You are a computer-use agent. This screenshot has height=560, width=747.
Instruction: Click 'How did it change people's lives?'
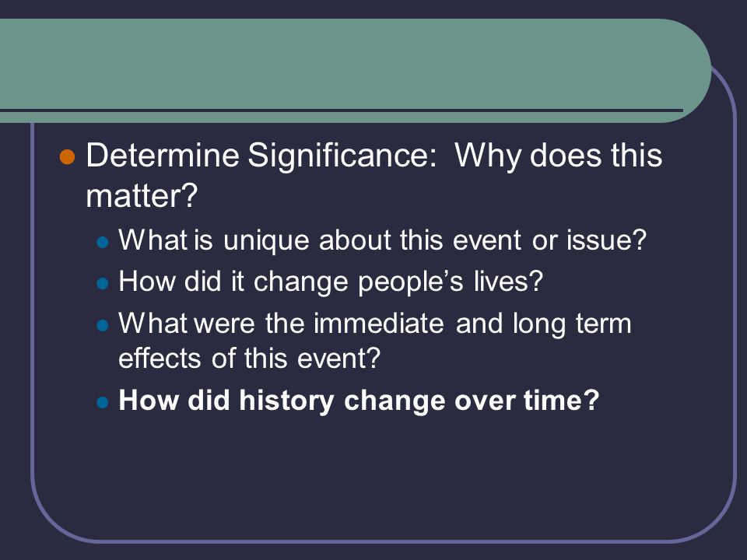tap(331, 282)
